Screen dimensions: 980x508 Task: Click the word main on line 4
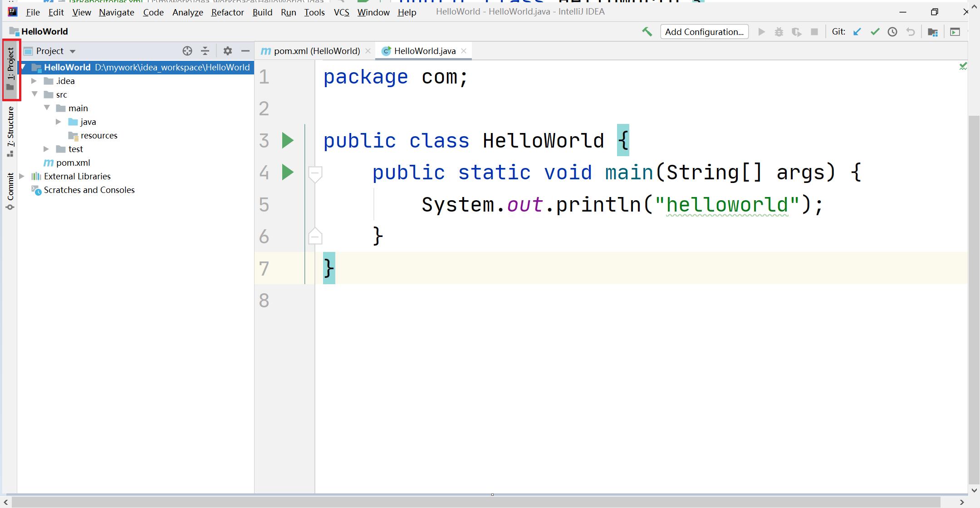(x=629, y=173)
